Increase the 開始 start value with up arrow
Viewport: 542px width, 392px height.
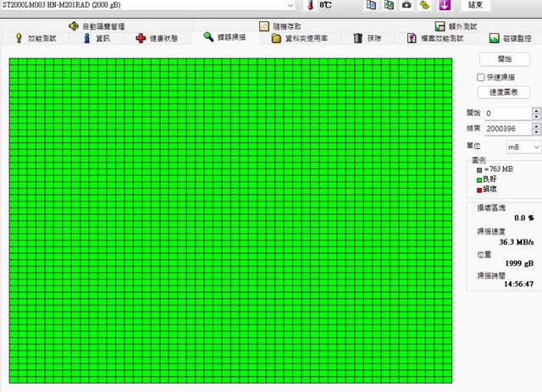pyautogui.click(x=536, y=109)
